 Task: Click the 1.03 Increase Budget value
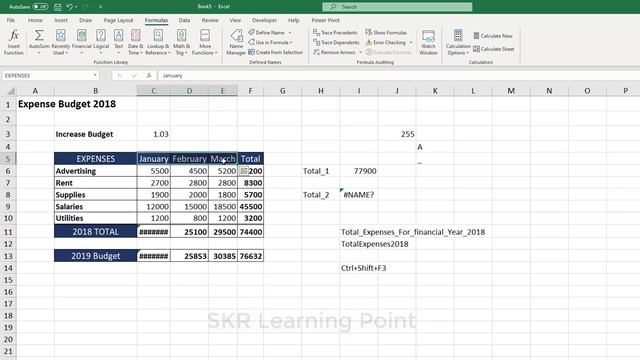(x=153, y=134)
